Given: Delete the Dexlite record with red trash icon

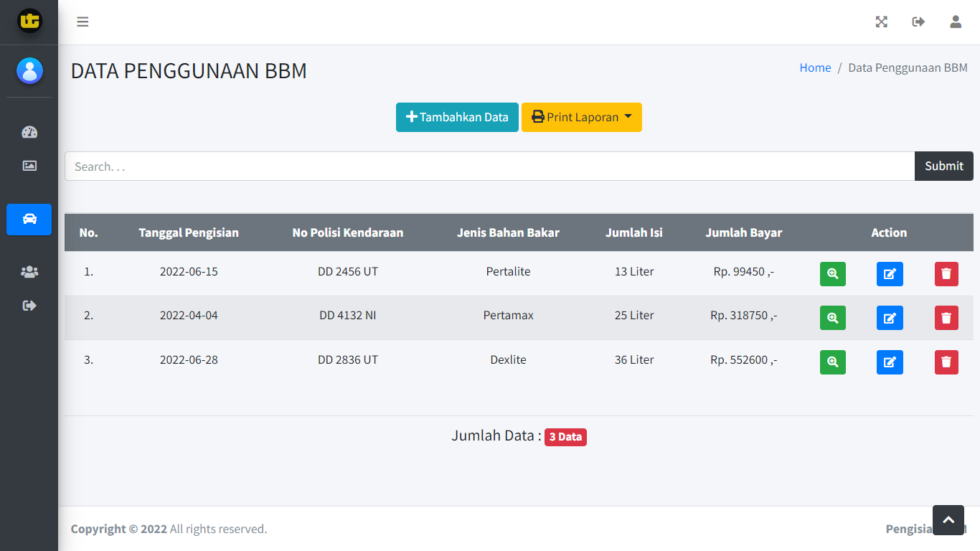Looking at the screenshot, I should pos(946,362).
